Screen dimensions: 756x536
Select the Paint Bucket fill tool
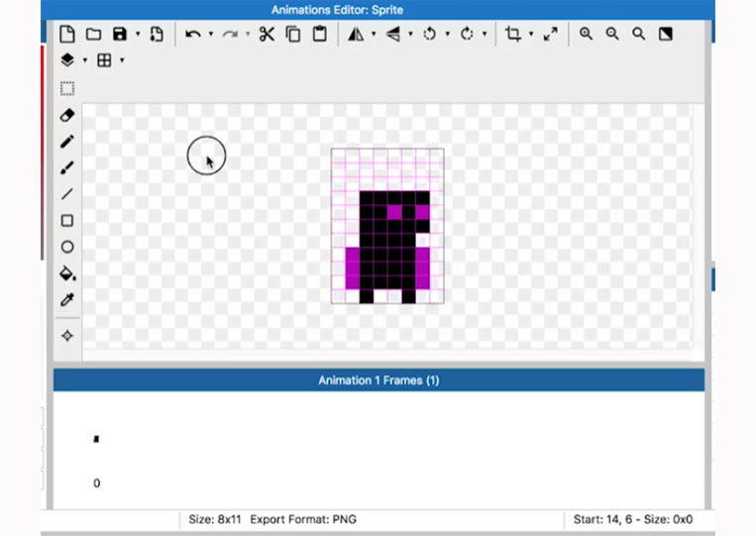67,273
